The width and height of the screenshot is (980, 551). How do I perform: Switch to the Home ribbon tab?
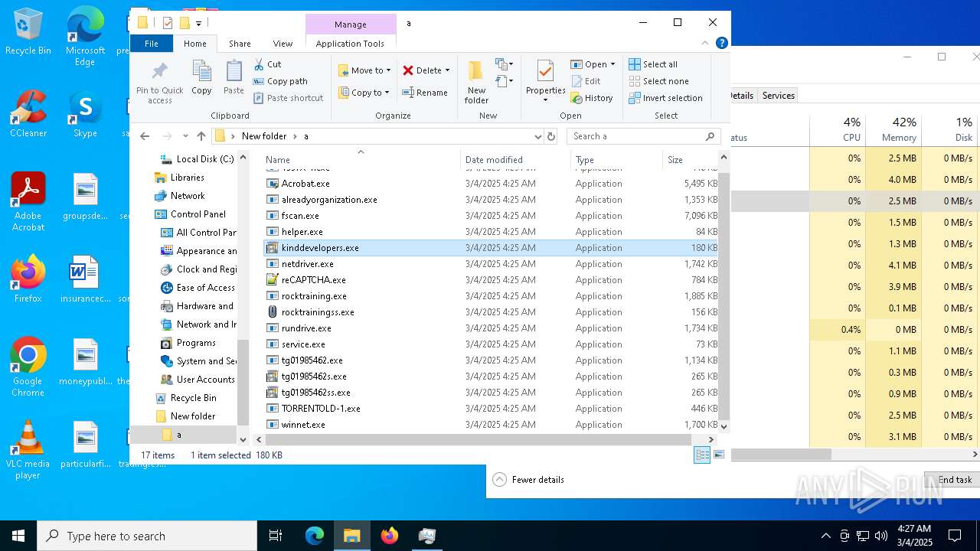coord(194,44)
